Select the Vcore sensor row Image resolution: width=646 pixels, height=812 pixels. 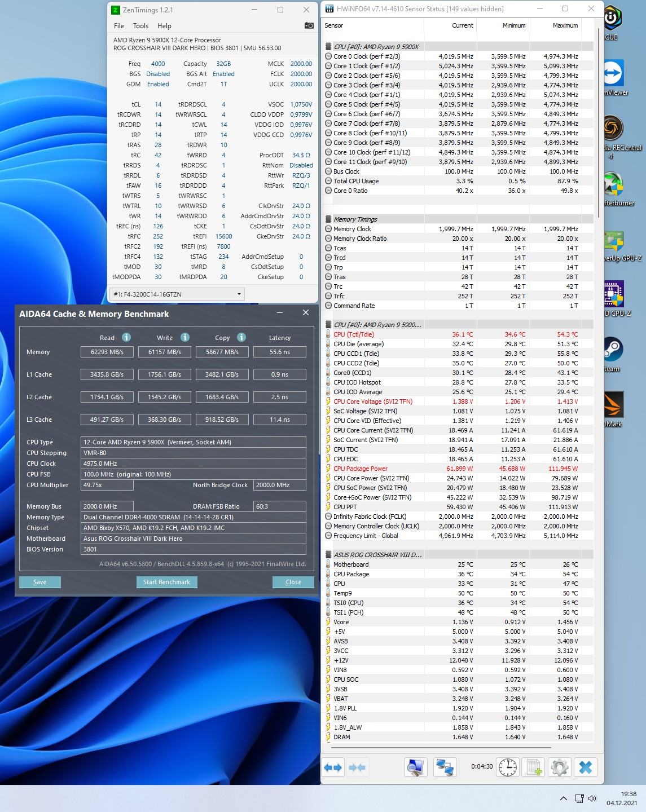point(459,622)
